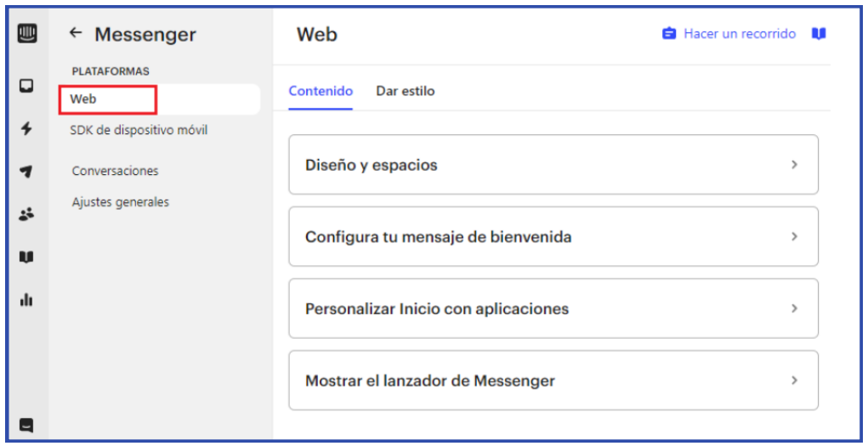Open Articles via the sidebar book icon
Viewport: 868px width, 446px height.
[26, 257]
